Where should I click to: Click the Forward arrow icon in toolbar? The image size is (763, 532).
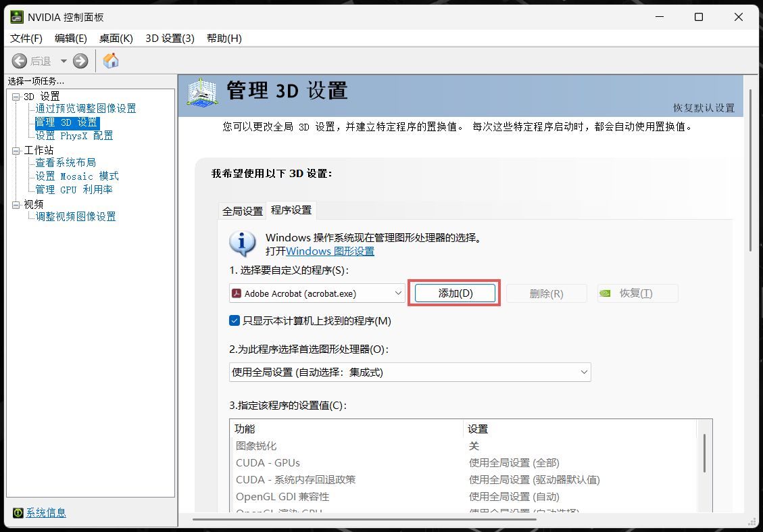click(80, 61)
